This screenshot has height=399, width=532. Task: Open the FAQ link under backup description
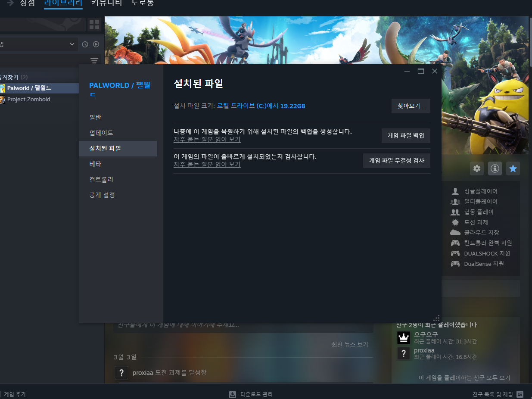point(207,140)
